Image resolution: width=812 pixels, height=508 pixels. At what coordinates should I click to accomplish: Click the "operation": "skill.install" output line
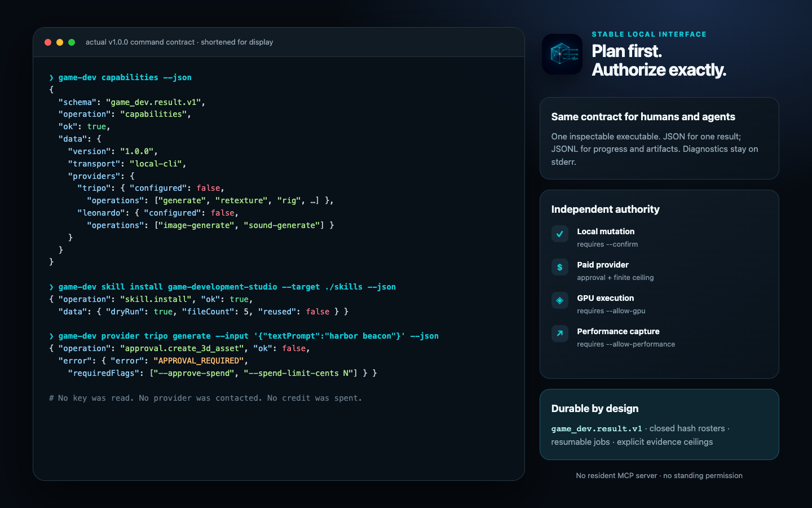[x=151, y=299]
